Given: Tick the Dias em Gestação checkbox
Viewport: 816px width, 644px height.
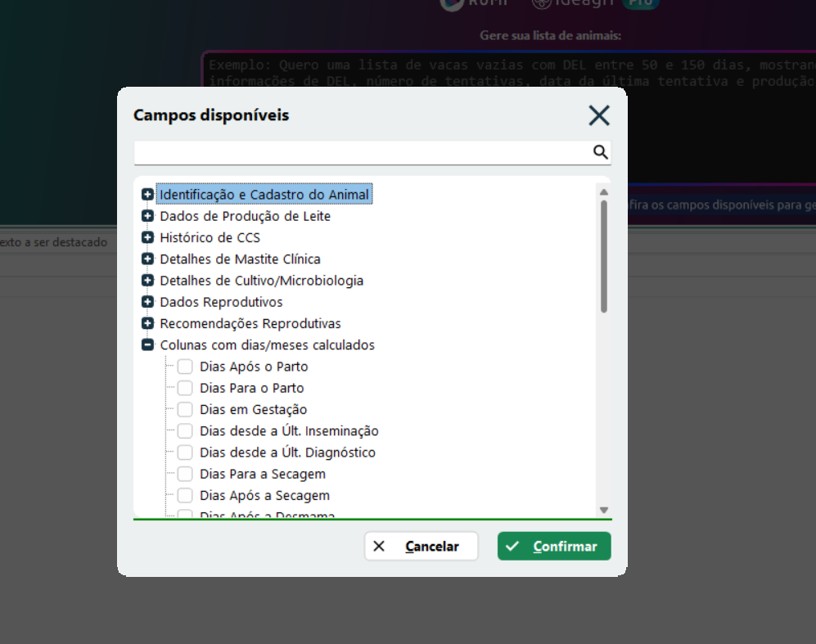Looking at the screenshot, I should point(185,409).
